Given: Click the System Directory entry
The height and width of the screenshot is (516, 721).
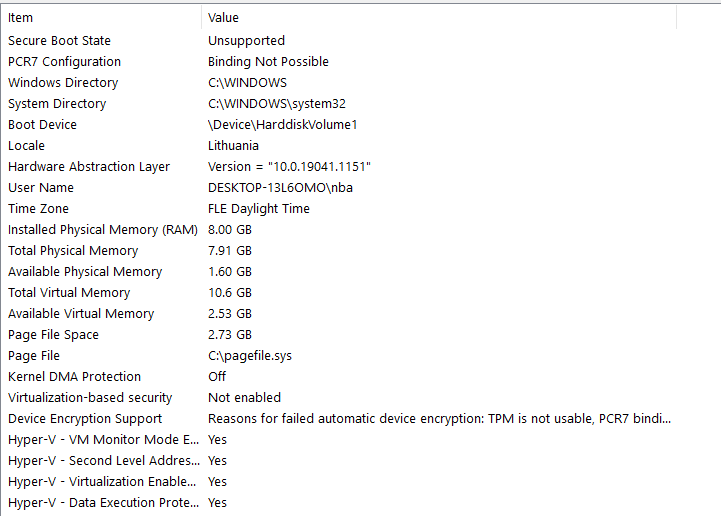Looking at the screenshot, I should tap(57, 104).
